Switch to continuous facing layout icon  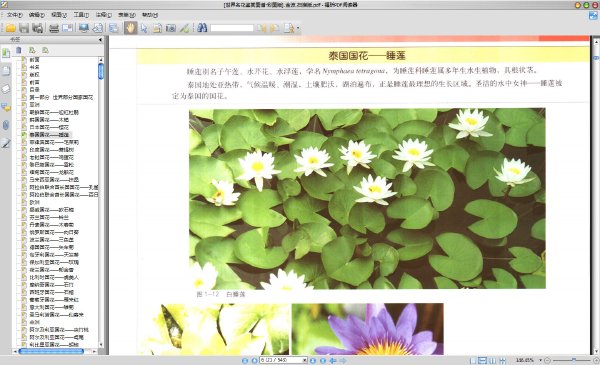click(503, 360)
